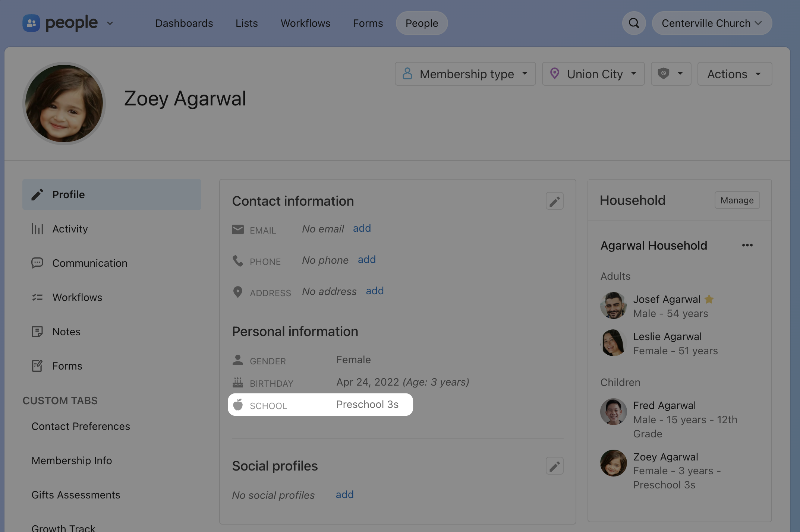Open Josef Agarwal's profile photo
The image size is (800, 532).
point(613,305)
